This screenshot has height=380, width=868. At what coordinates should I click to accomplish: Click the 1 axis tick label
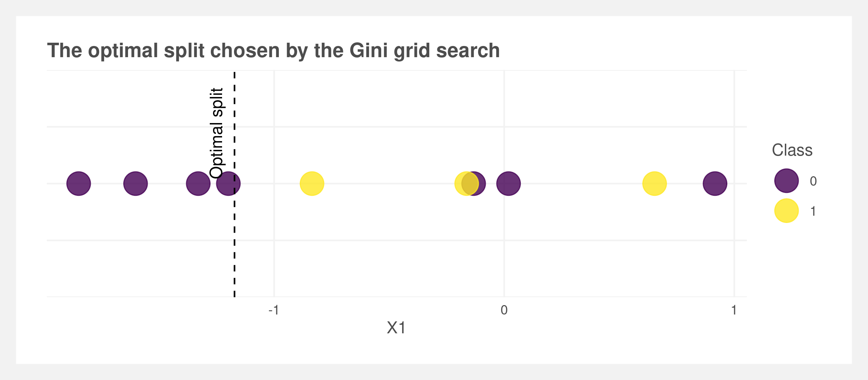734,310
